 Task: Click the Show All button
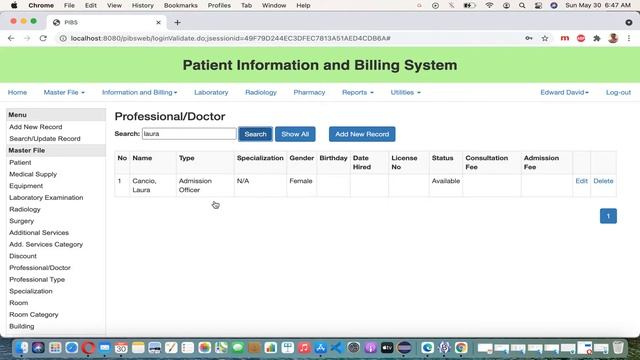(x=295, y=134)
